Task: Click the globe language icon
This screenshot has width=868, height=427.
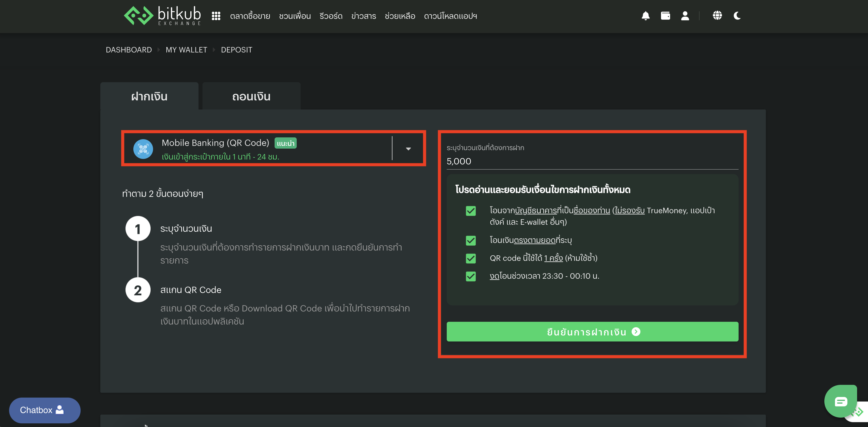Action: [717, 15]
